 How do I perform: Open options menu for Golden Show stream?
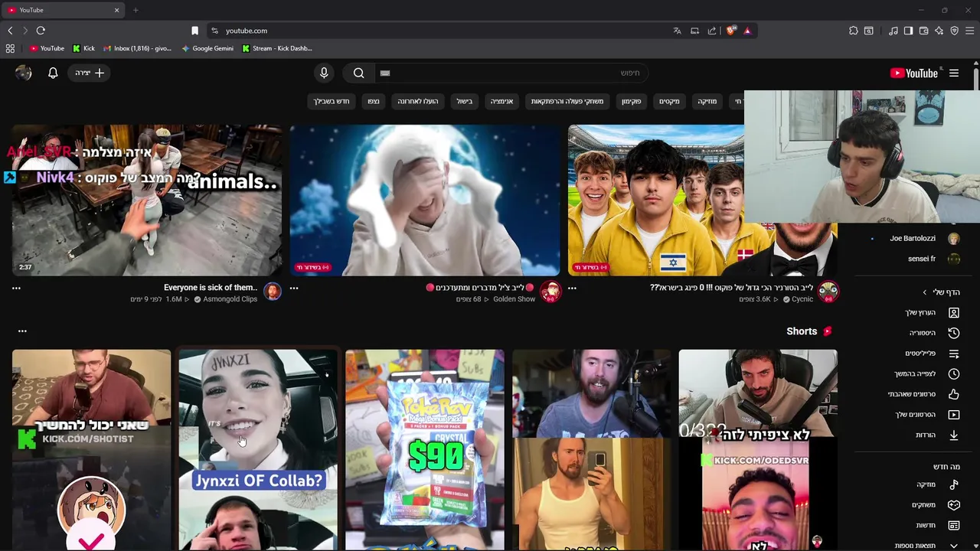pyautogui.click(x=294, y=289)
